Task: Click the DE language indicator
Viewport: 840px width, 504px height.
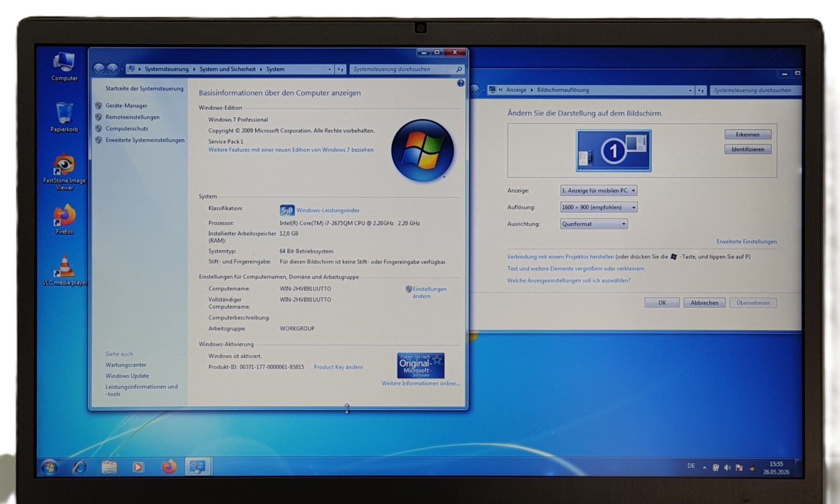Action: (x=691, y=466)
